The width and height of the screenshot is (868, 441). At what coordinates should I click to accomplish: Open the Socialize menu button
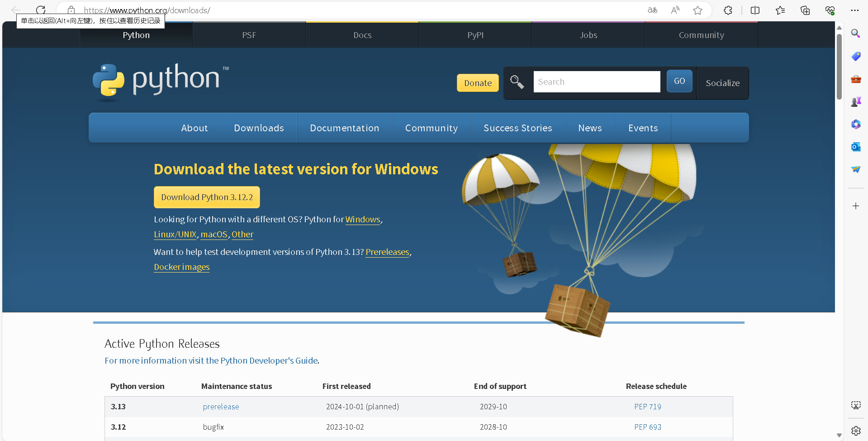coord(723,83)
